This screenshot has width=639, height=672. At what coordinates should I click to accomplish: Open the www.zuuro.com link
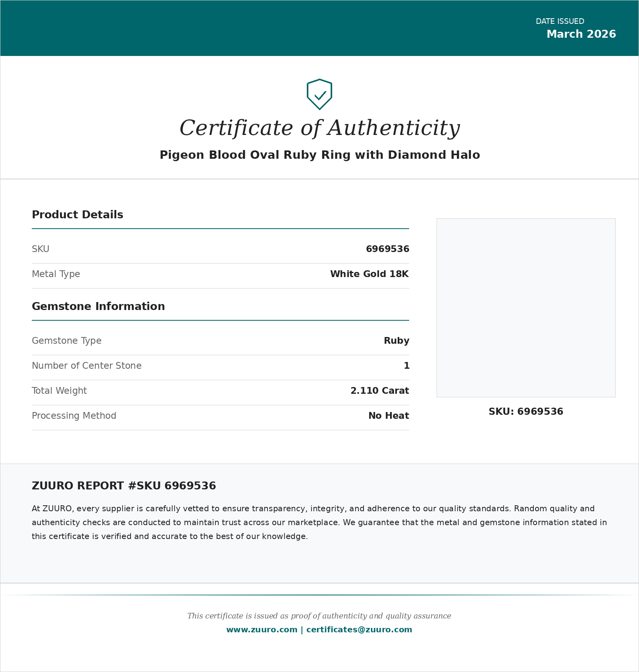point(262,630)
